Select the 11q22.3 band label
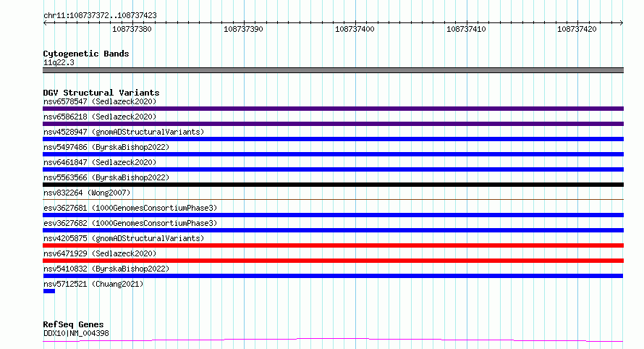The width and height of the screenshot is (644, 349). coord(59,62)
